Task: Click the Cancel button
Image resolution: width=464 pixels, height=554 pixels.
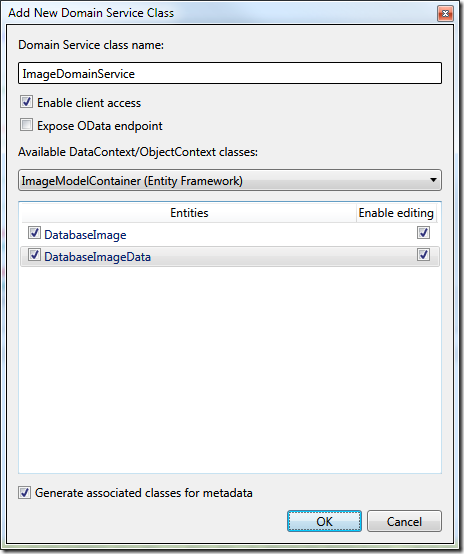Action: click(x=404, y=521)
